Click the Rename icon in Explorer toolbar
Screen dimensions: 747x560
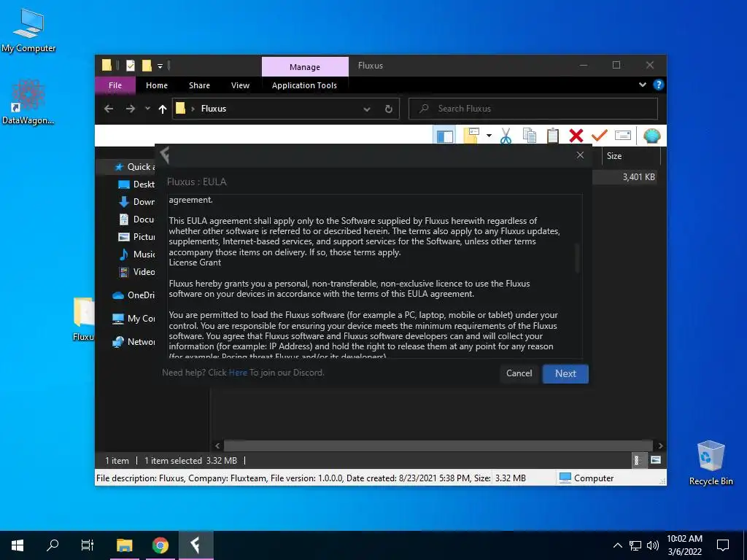coord(623,136)
